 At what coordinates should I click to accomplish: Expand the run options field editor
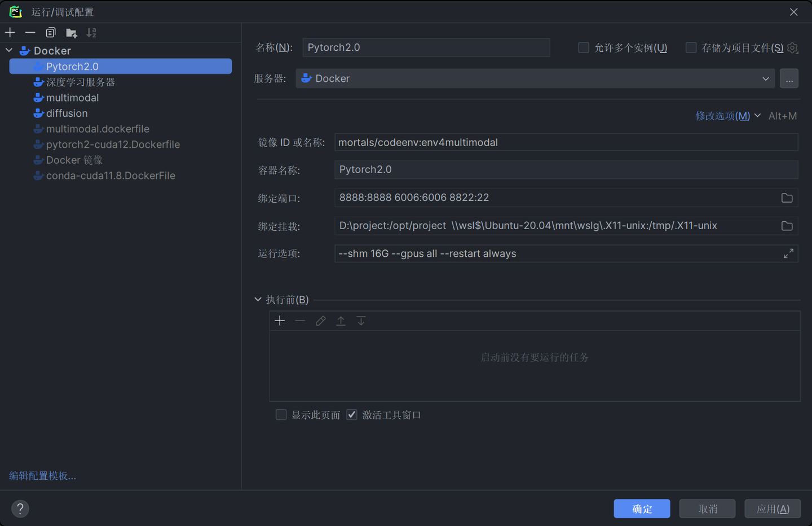click(788, 254)
